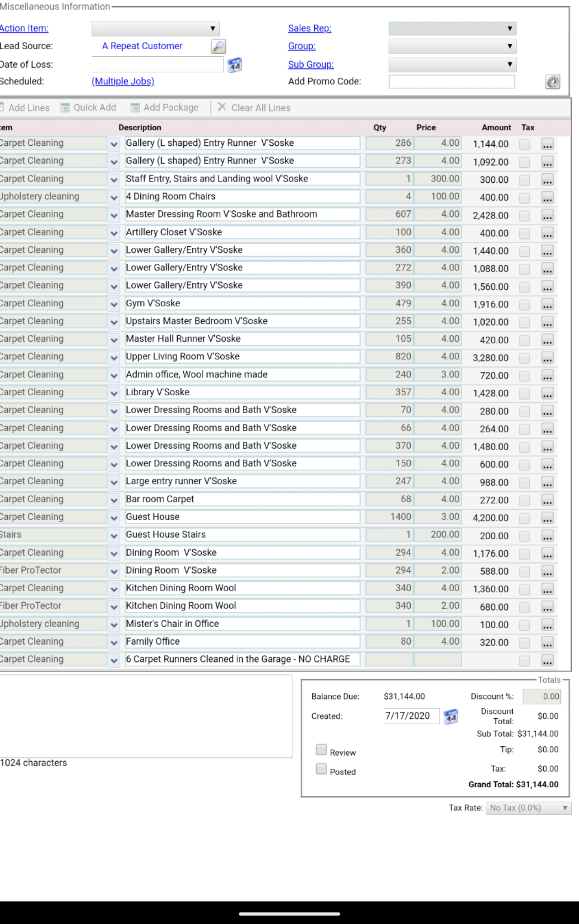Screen dimensions: 579x924
Task: Open ellipsis options for Family Office line
Action: pos(547,642)
